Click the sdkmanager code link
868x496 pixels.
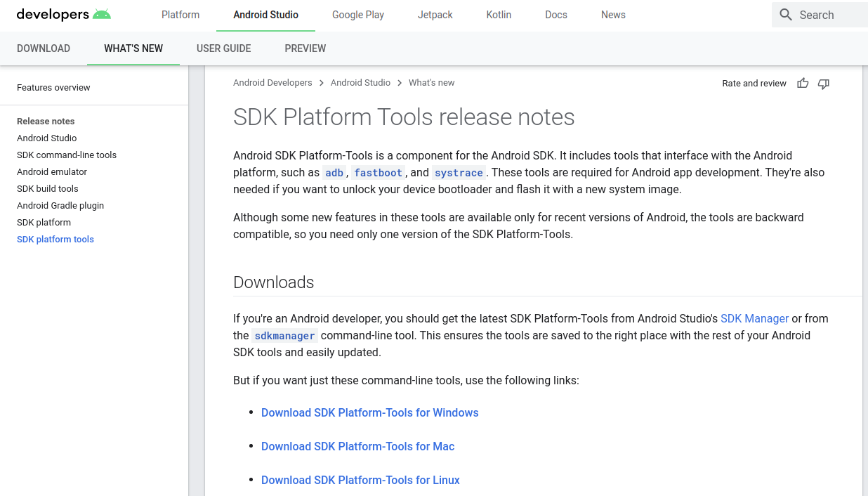coord(285,336)
